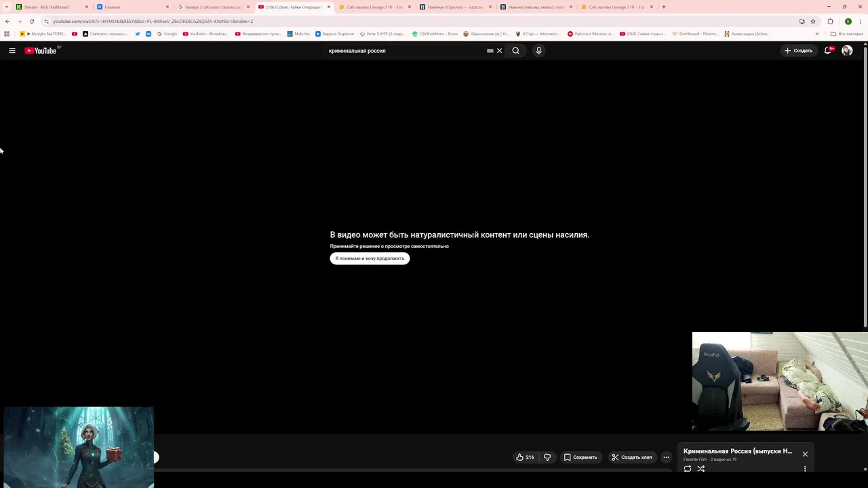Close the Stream - Kick Dashboard tab
The image size is (868, 488).
(87, 7)
